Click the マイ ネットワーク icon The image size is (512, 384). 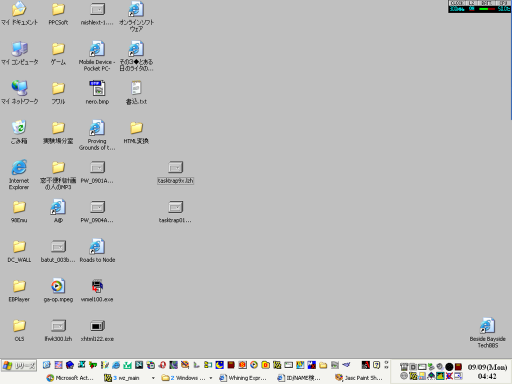(x=19, y=93)
